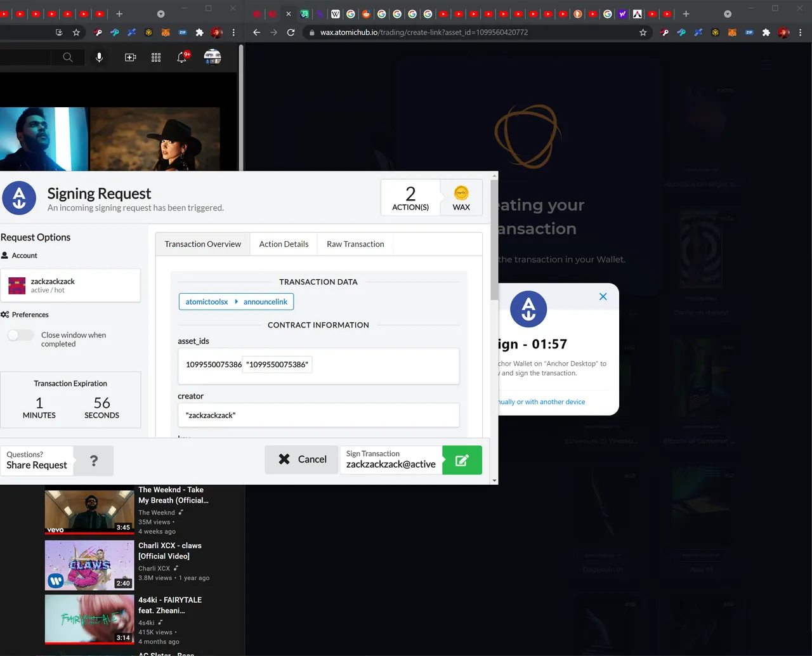Click the Signing Request dialog scrollbar thumb

click(494, 240)
